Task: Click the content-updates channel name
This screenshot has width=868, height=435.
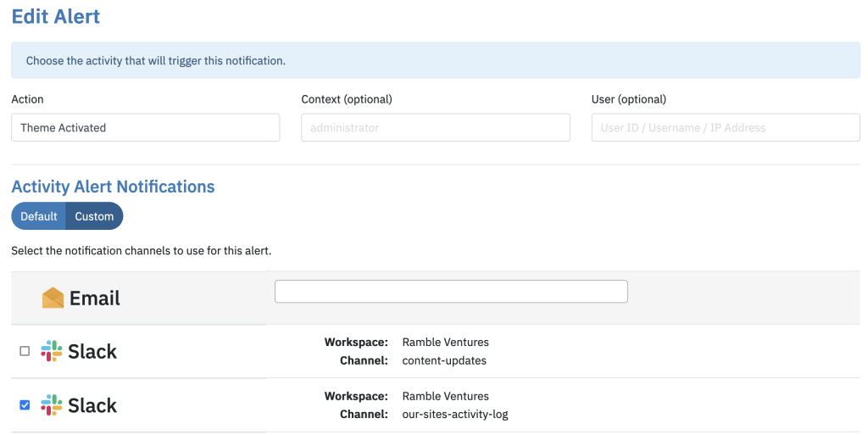Action: [x=444, y=361]
